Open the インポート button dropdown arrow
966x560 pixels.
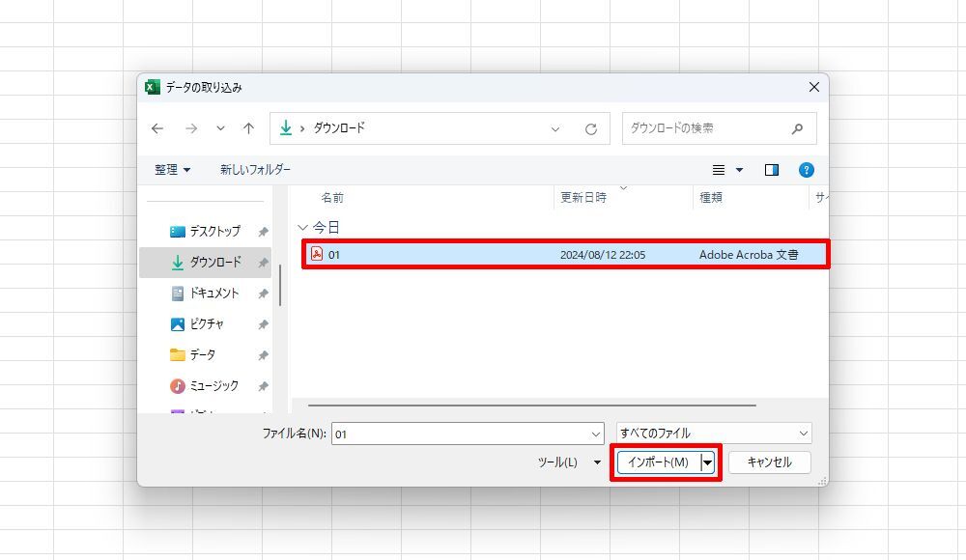click(708, 462)
